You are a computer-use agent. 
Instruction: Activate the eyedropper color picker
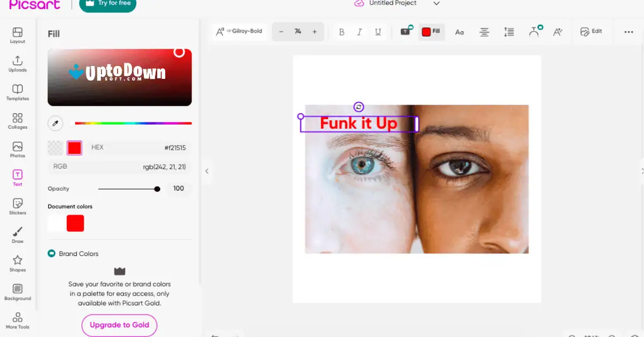point(55,123)
